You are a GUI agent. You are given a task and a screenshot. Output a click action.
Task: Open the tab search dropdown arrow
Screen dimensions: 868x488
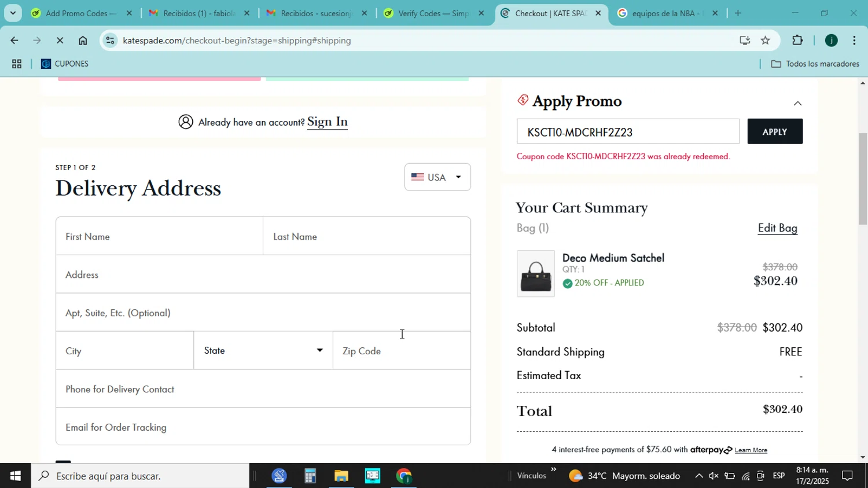click(13, 13)
